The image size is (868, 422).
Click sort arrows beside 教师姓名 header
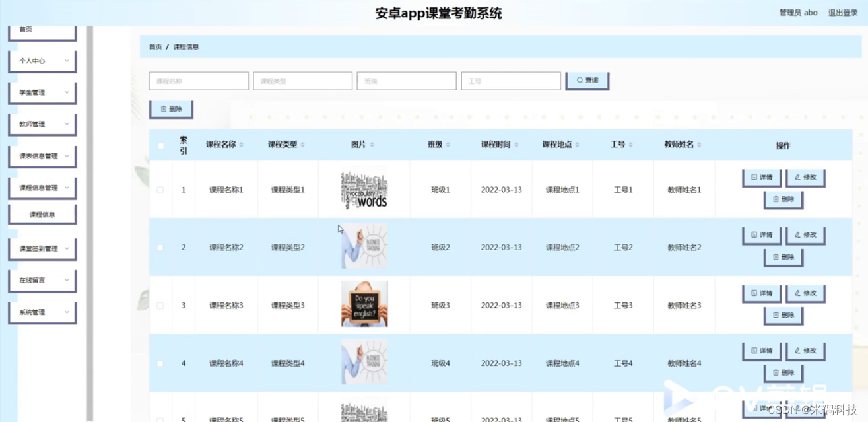pos(699,145)
